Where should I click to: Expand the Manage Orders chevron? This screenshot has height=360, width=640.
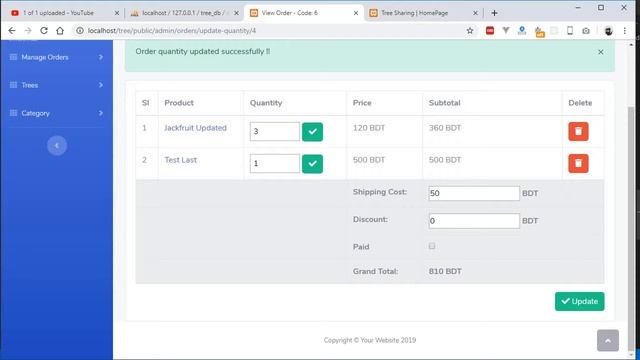point(101,57)
